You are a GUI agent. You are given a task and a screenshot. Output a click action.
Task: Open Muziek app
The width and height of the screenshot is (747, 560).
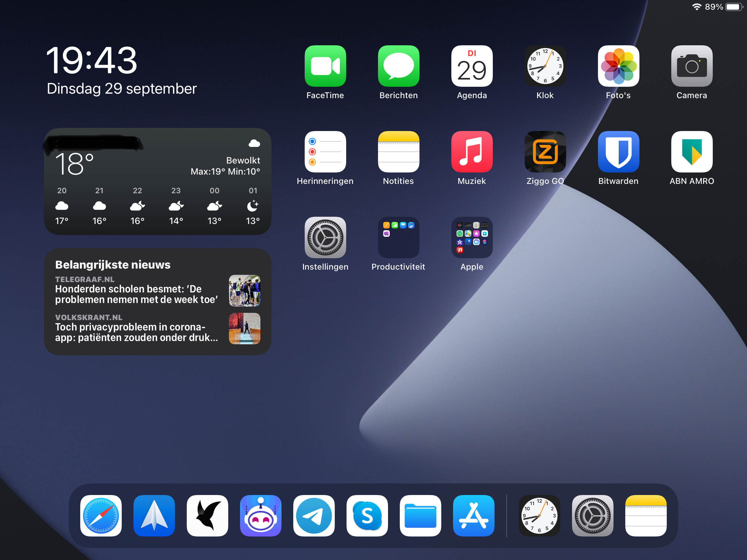click(x=472, y=152)
